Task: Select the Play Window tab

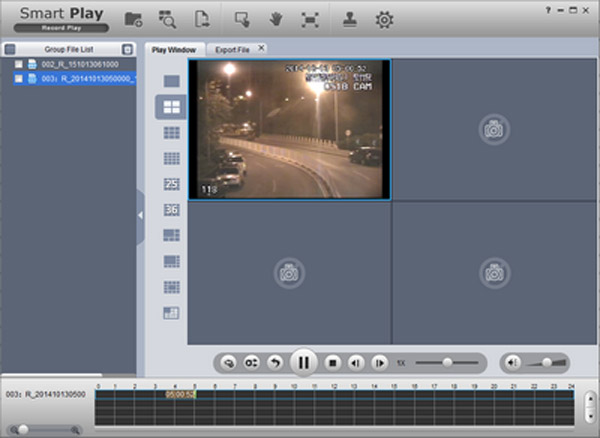Action: pyautogui.click(x=174, y=49)
